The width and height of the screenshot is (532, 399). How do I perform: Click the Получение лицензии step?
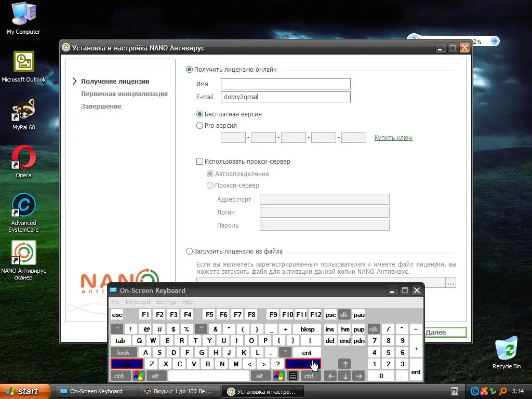[115, 82]
